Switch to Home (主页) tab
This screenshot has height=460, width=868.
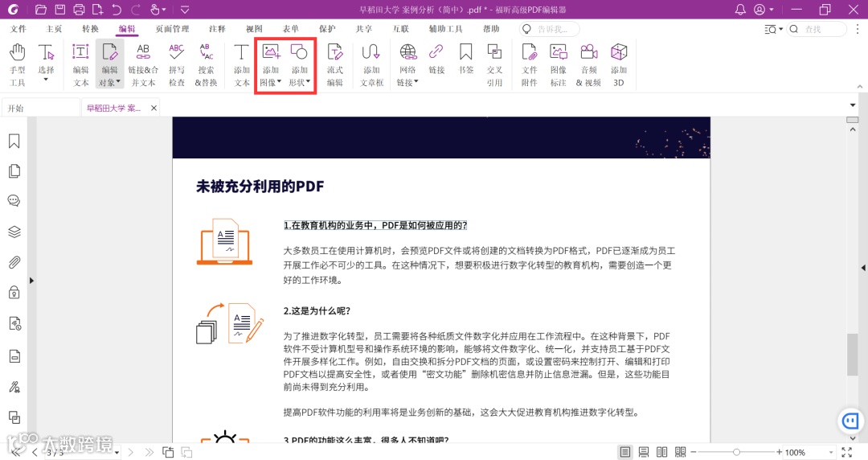[x=54, y=29]
